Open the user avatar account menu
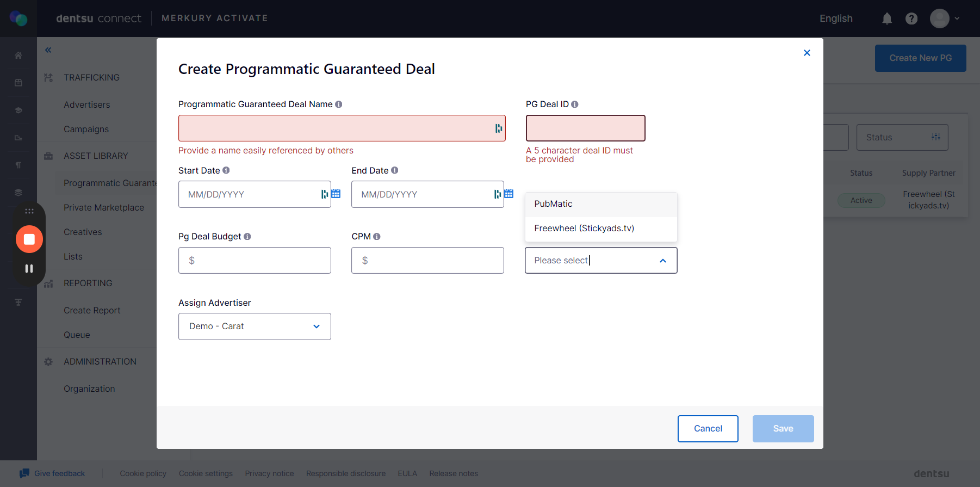 pos(945,19)
